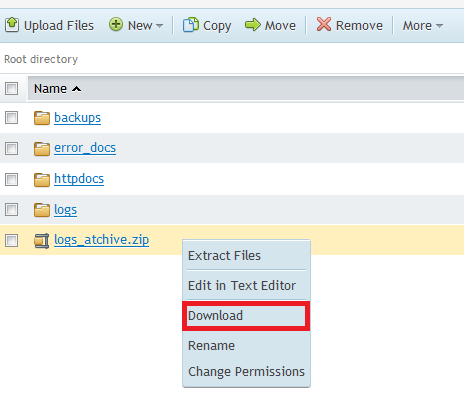Open the error_docs folder link

pyautogui.click(x=85, y=148)
